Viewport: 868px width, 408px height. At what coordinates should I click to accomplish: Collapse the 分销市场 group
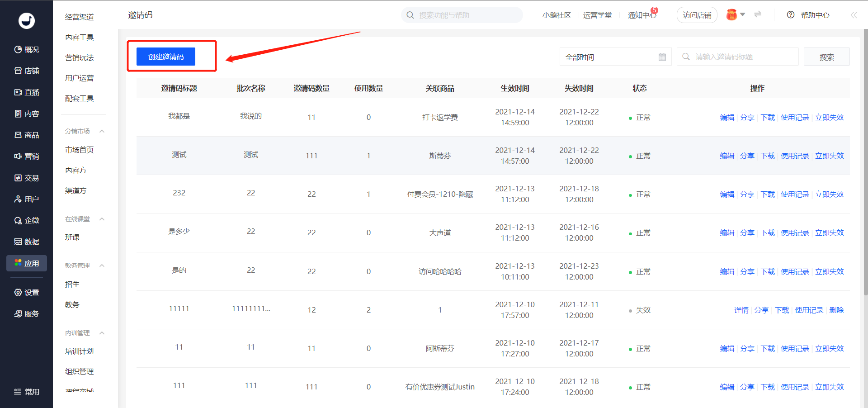tap(102, 131)
